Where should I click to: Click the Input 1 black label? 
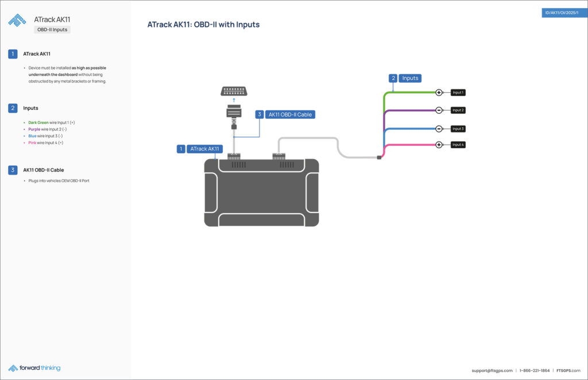point(458,92)
